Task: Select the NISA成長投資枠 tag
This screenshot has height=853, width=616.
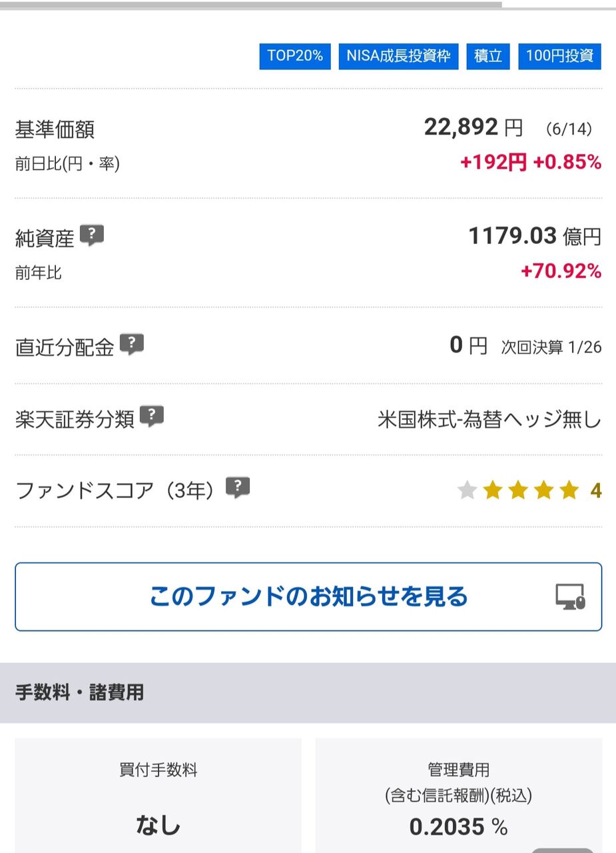Action: click(x=398, y=56)
